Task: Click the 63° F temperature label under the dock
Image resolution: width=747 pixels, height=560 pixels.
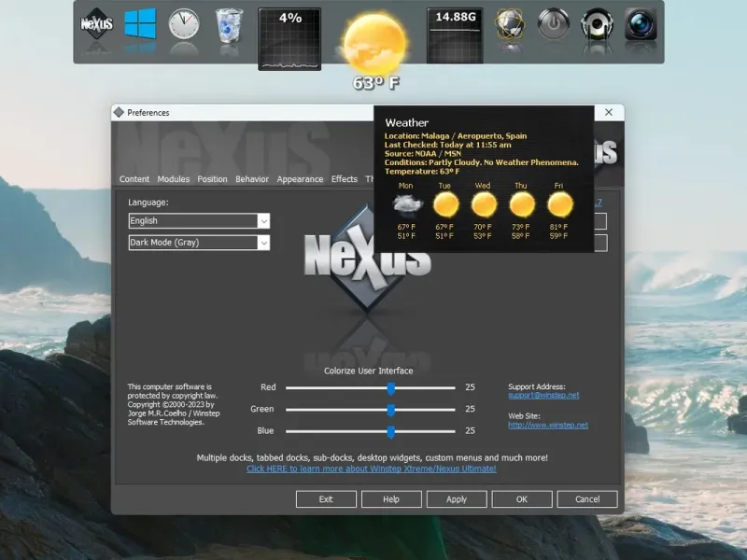Action: 376,83
